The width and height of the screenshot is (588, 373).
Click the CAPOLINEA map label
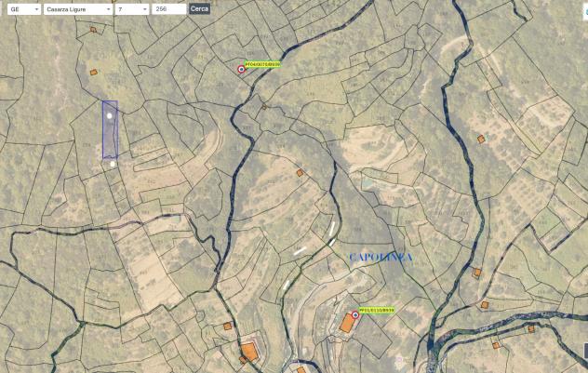pos(381,257)
